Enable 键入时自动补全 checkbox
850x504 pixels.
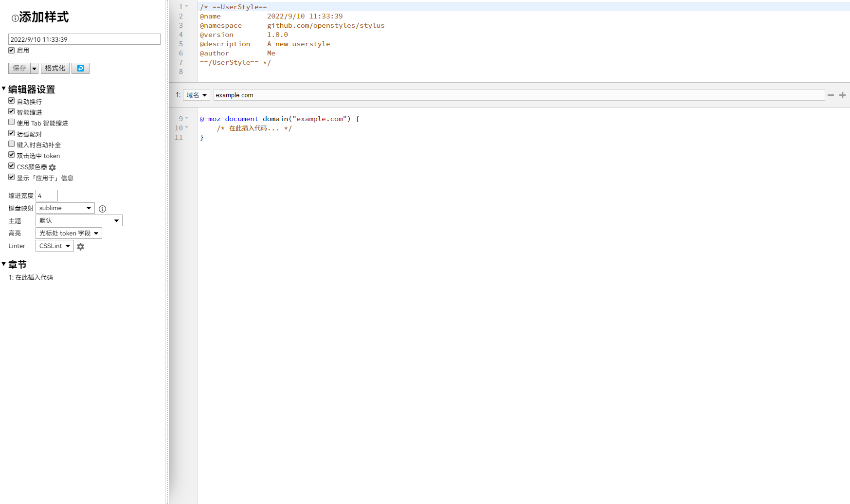pyautogui.click(x=12, y=144)
